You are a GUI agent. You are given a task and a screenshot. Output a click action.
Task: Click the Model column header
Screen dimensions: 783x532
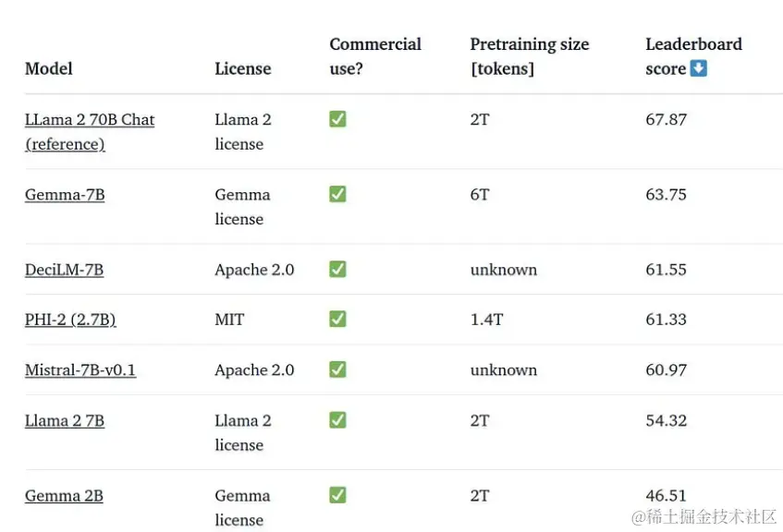48,68
